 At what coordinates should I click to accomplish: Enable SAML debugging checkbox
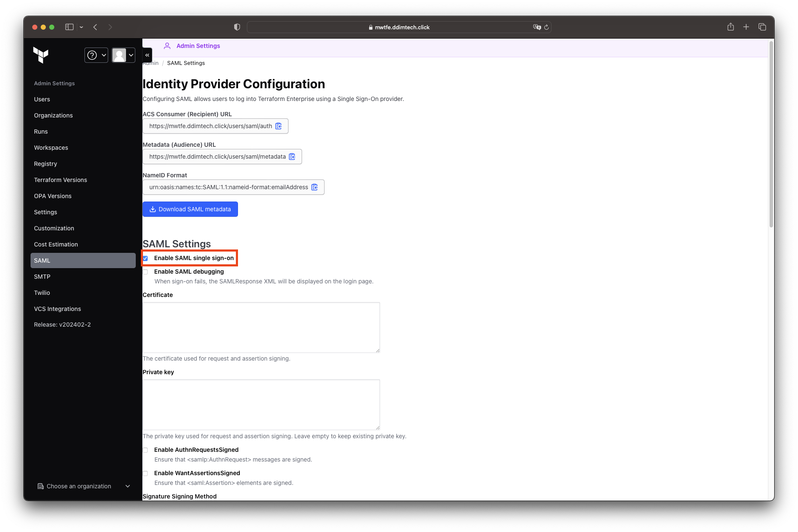tap(146, 272)
